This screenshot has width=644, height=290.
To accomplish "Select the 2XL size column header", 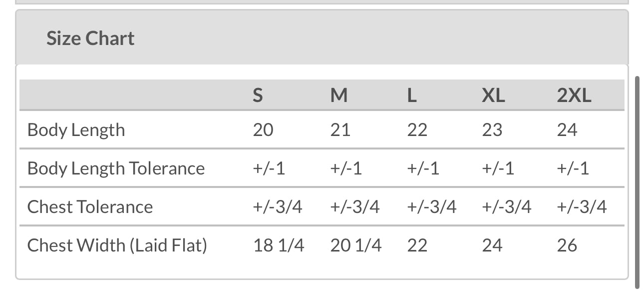I will 574,95.
